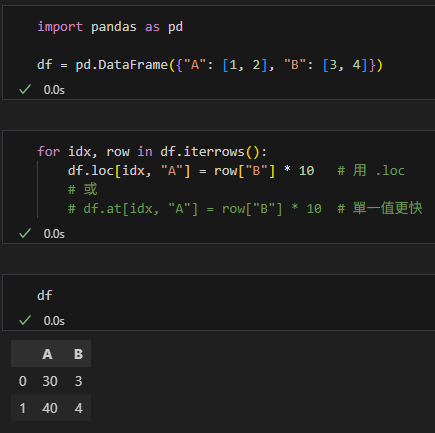435x433 pixels.
Task: Click cell value 40 in column A
Action: pyautogui.click(x=50, y=408)
